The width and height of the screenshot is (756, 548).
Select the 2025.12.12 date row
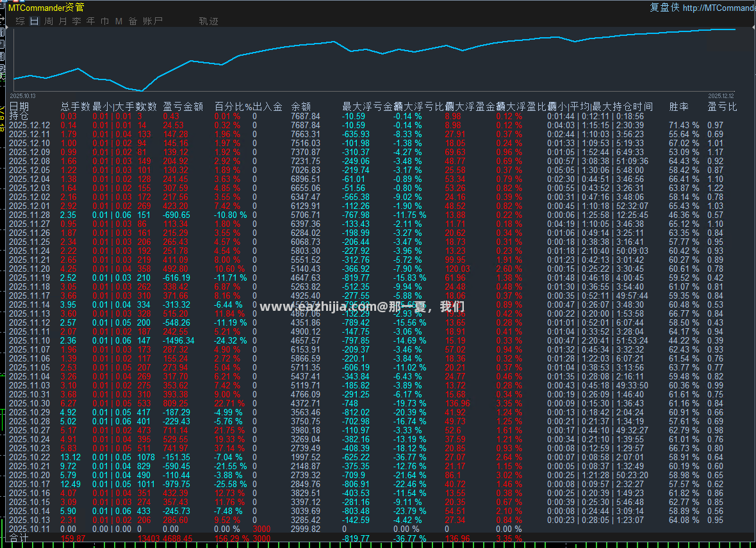(29, 125)
